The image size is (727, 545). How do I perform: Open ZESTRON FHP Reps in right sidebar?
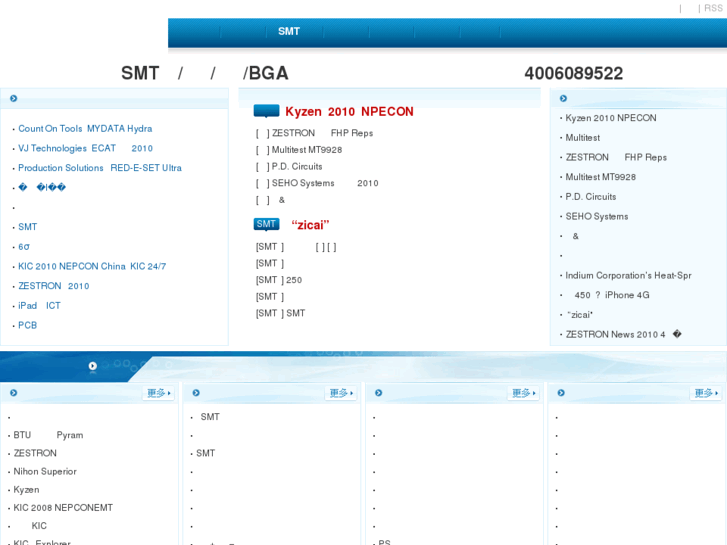click(x=616, y=157)
